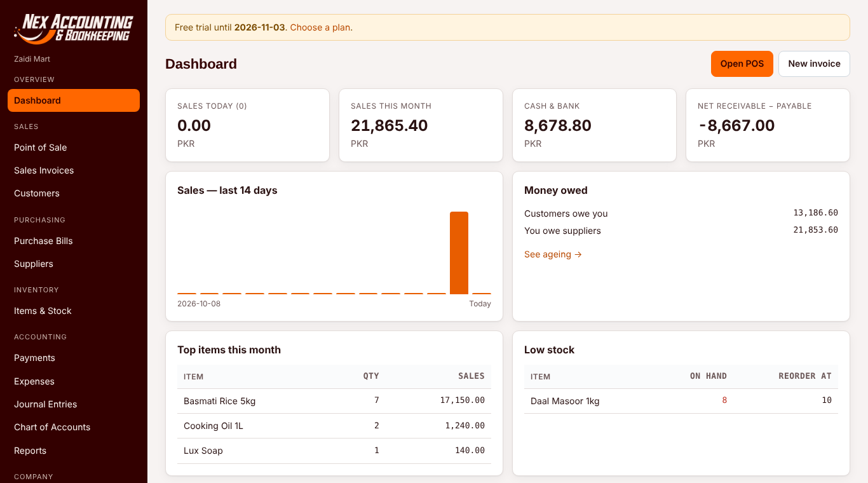
Task: Select the Sales This Month card
Action: point(421,125)
